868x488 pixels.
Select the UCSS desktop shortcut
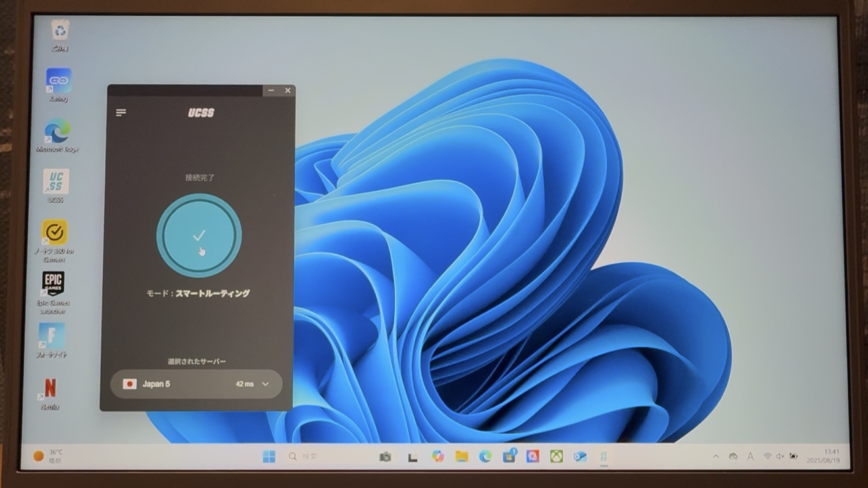(x=56, y=182)
